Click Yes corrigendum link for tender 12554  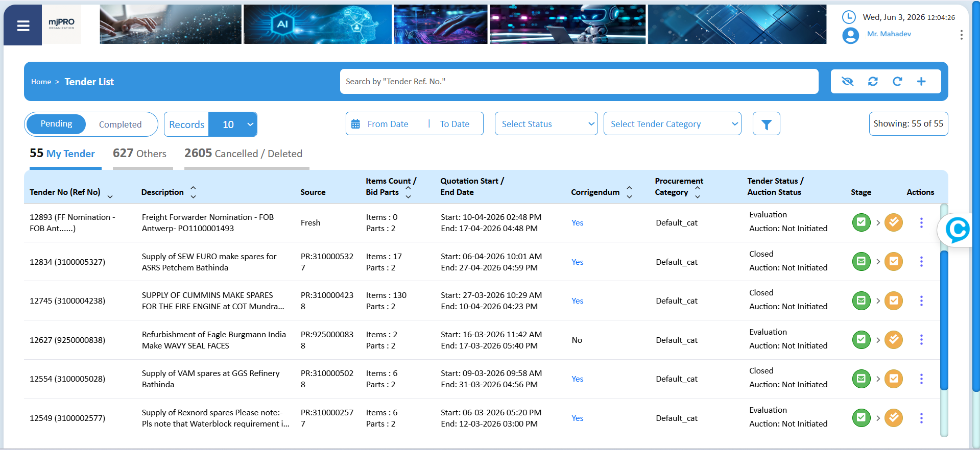point(577,379)
